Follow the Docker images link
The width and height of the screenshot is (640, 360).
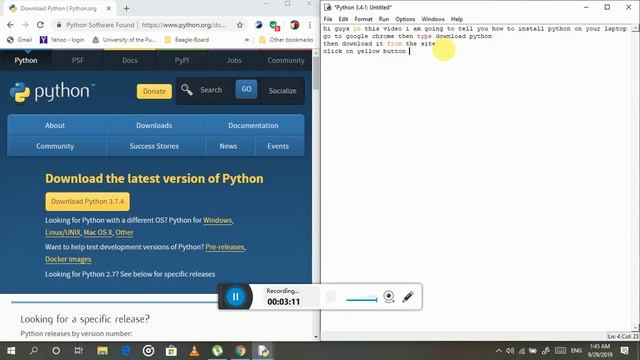coord(68,260)
